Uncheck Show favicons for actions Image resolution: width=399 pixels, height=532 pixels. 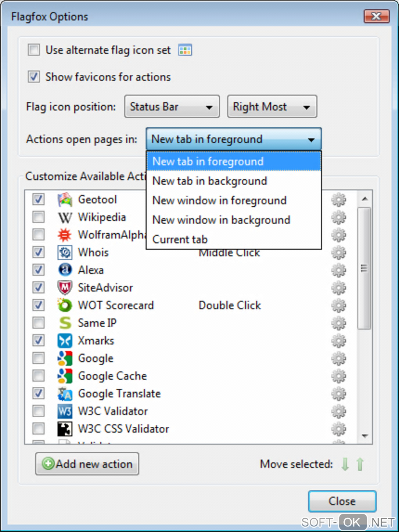point(34,77)
